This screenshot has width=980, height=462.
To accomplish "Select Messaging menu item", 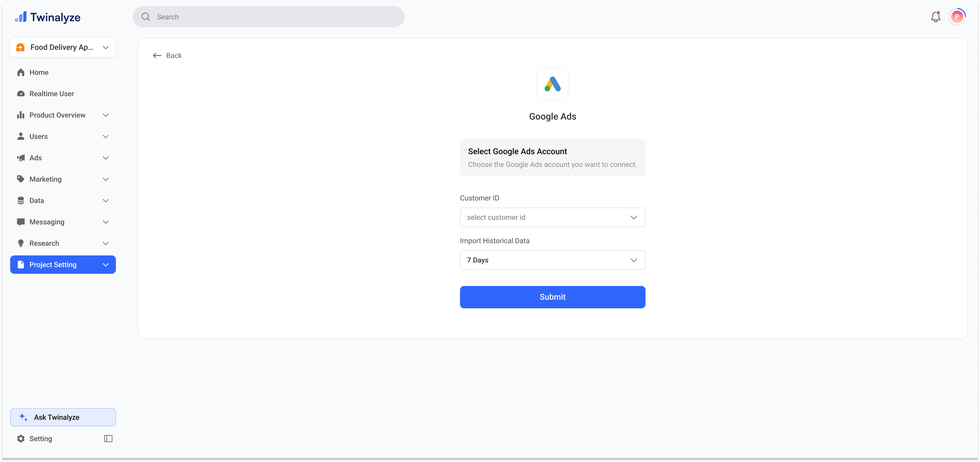I will coord(63,222).
